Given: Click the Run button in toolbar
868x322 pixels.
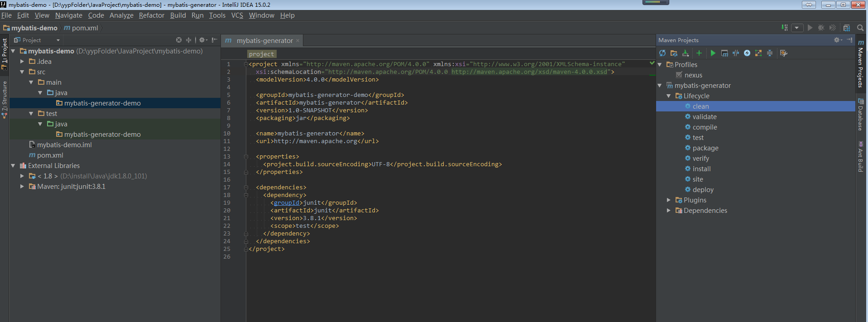Looking at the screenshot, I should click(x=810, y=28).
